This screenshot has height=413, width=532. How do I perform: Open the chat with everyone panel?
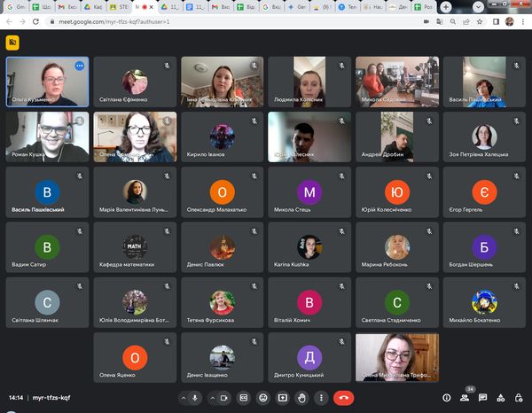(x=483, y=398)
